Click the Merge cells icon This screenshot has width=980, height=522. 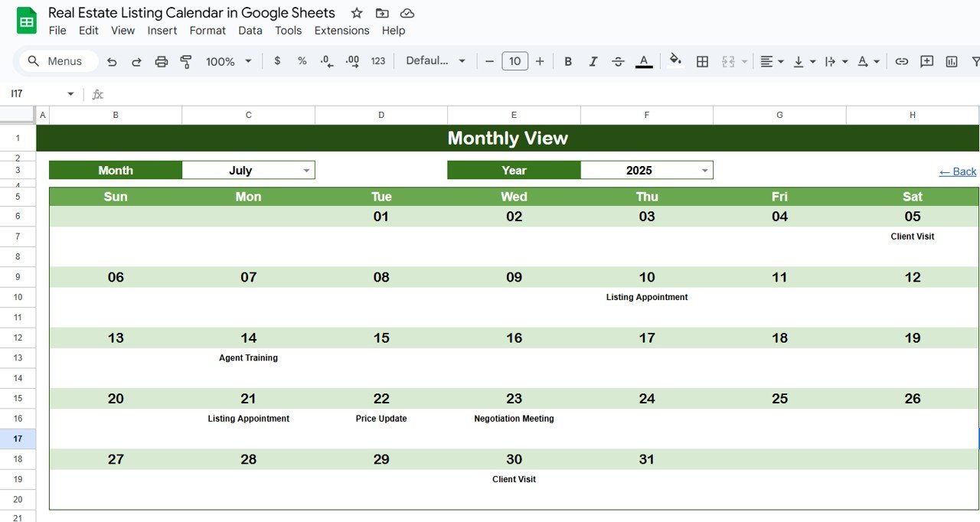coord(728,61)
